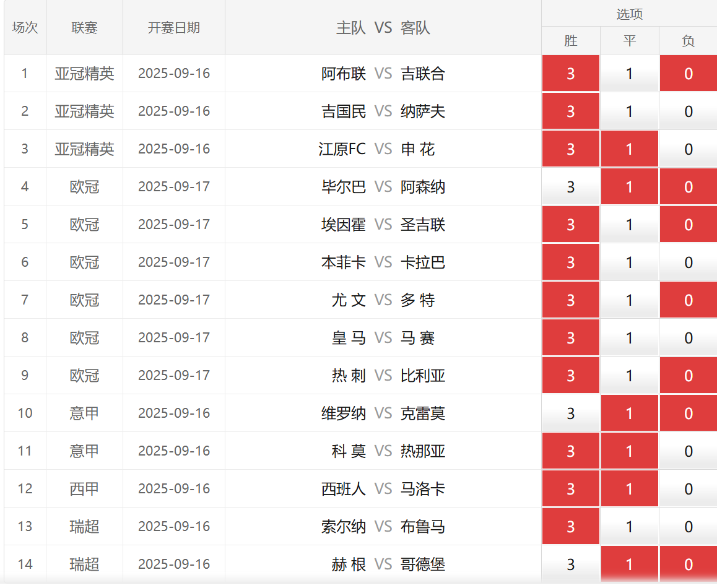Toggle loss option 0 for 吉国民 vs 纳萨夫
717x588 pixels.
tap(688, 111)
